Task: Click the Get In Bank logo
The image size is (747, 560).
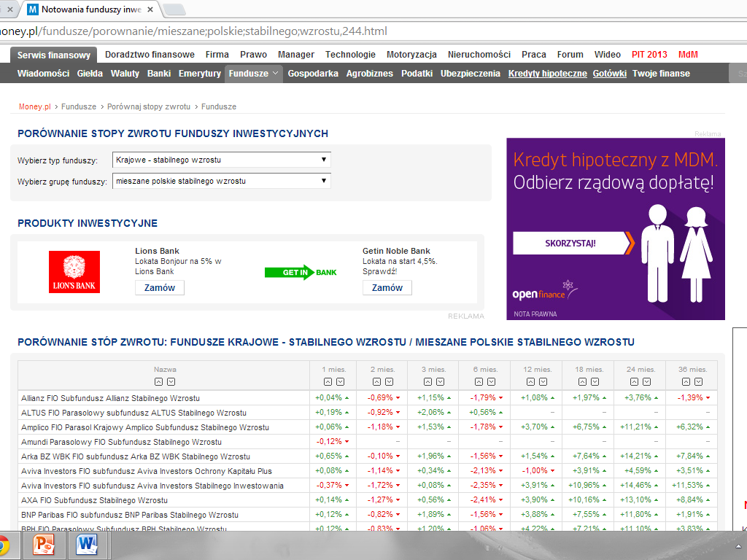Action: tap(301, 273)
